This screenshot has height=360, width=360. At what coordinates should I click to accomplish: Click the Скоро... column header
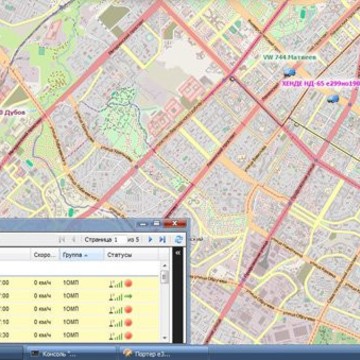click(x=45, y=255)
